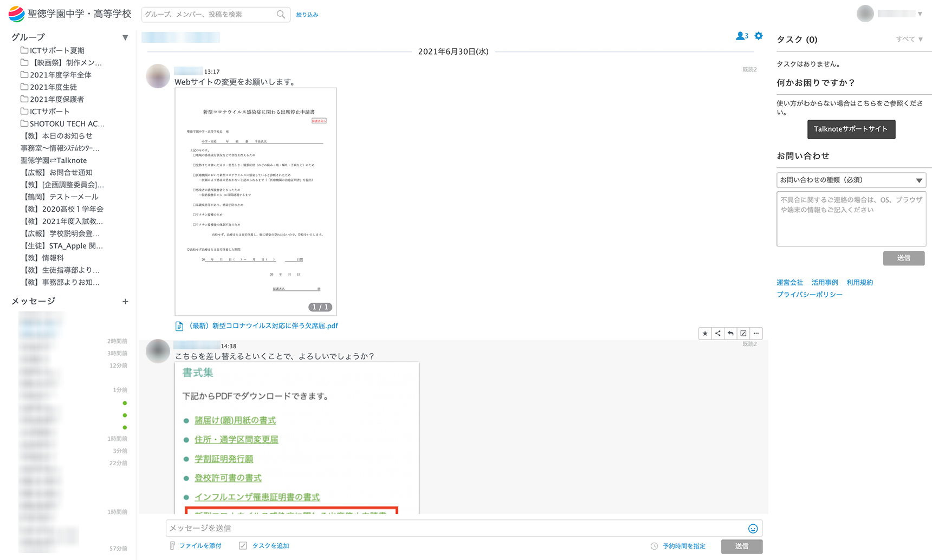Viewport: 932px width, 560px height.
Task: Open 【生徒】STA_Apple 関... group
Action: 62,246
